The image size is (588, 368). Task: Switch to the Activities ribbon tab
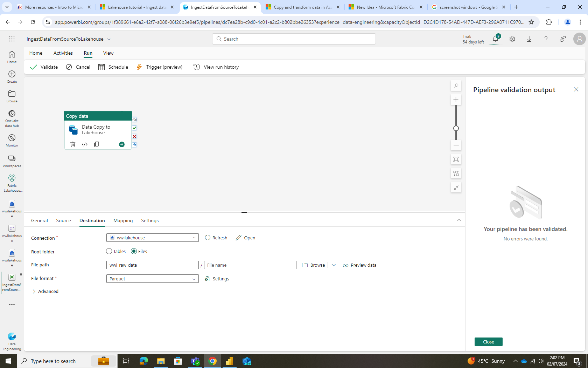[63, 53]
